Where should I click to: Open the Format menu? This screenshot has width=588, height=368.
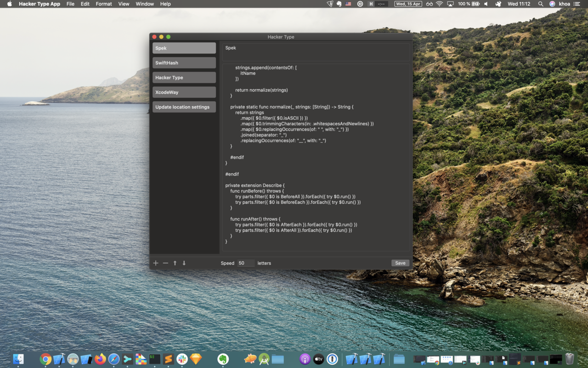pos(104,4)
